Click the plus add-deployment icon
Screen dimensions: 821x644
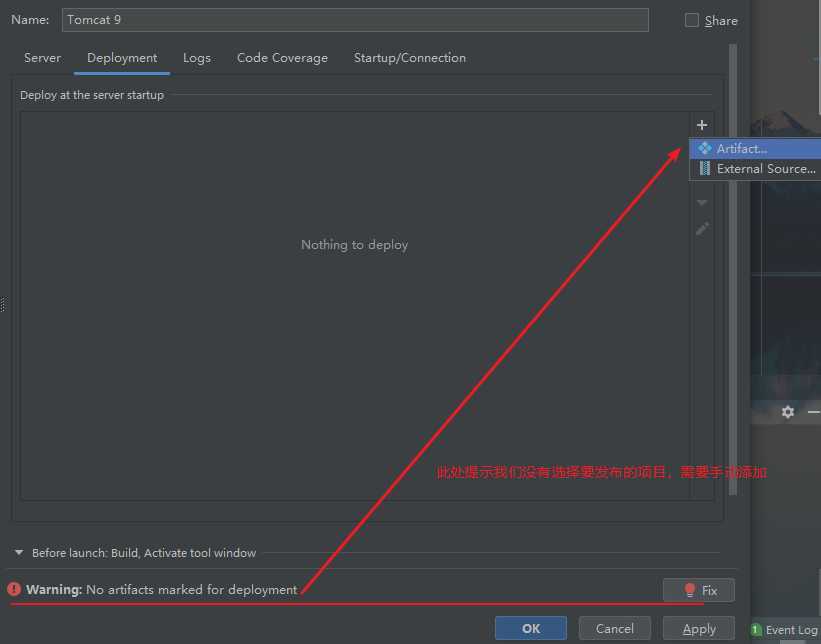tap(702, 125)
